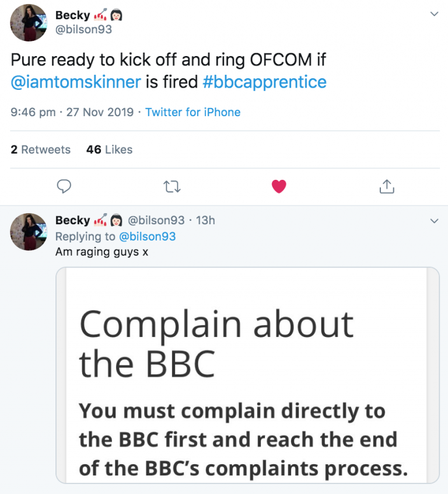448x494 pixels.
Task: Click the 9:46 pm 27 Nov 2019 timestamp
Action: [x=72, y=112]
